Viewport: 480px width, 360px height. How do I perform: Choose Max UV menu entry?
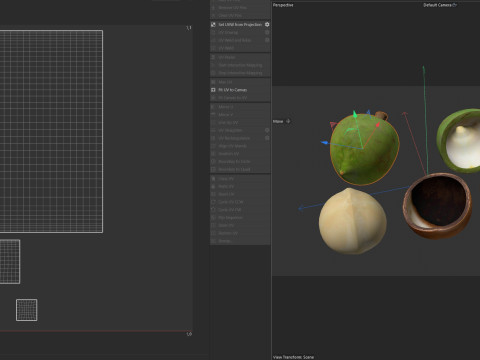point(225,82)
